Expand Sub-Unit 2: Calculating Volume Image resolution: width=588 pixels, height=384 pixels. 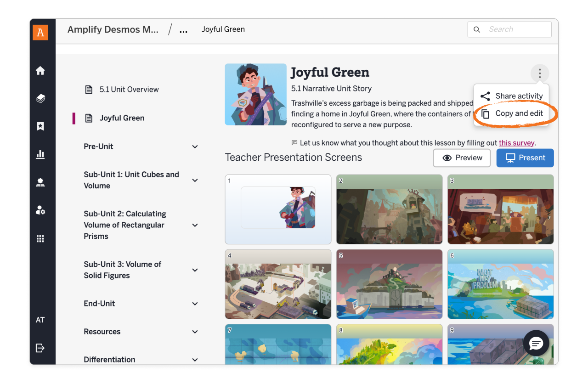tap(195, 225)
